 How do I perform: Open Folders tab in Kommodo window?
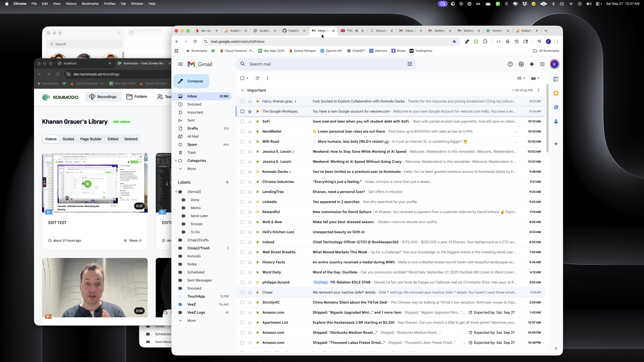pyautogui.click(x=137, y=97)
